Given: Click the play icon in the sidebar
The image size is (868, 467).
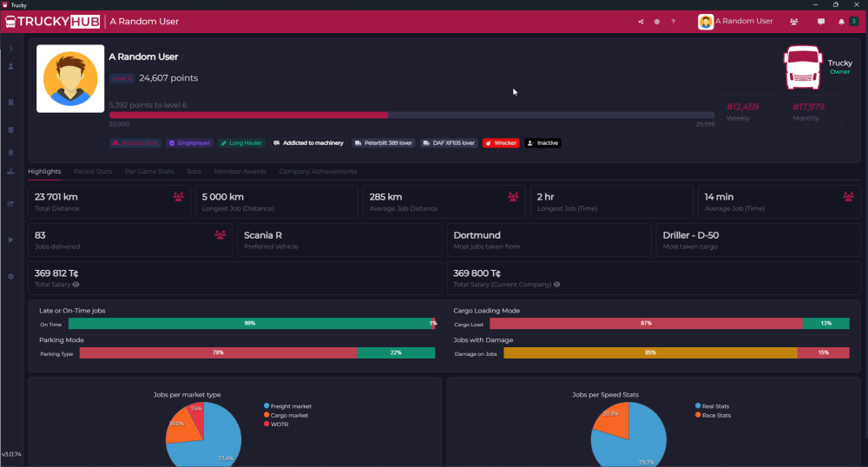Looking at the screenshot, I should [10, 240].
